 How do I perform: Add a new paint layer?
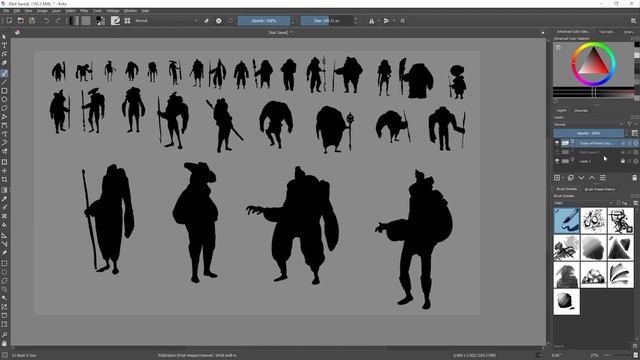pyautogui.click(x=557, y=178)
